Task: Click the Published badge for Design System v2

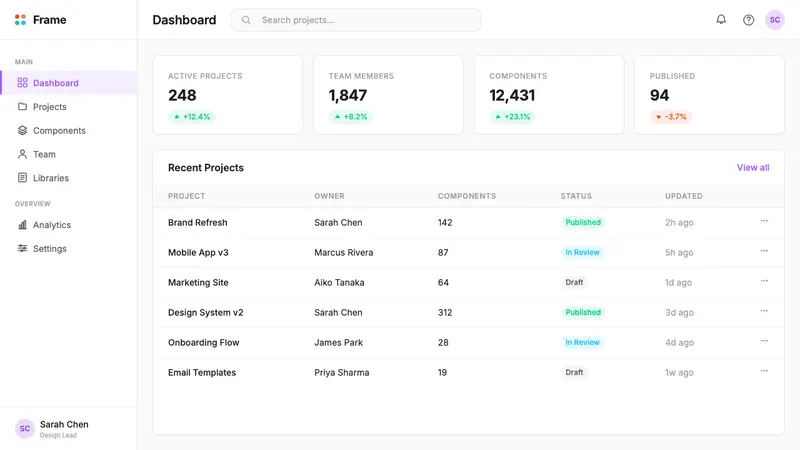Action: (x=583, y=312)
